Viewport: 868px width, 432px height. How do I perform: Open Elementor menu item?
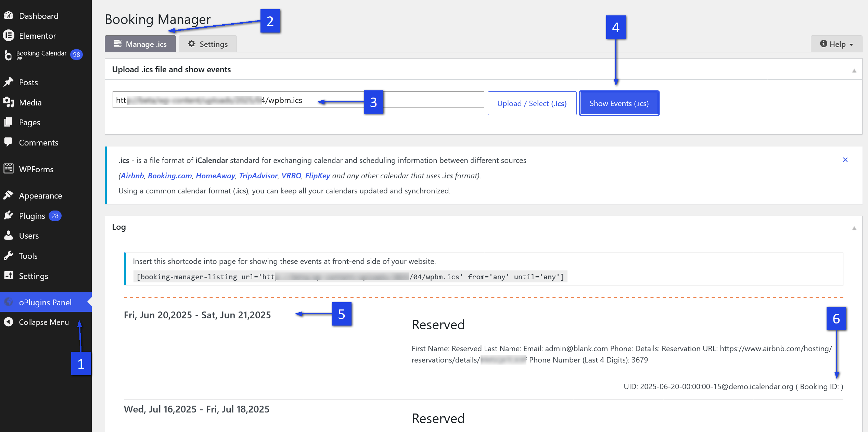pos(46,36)
